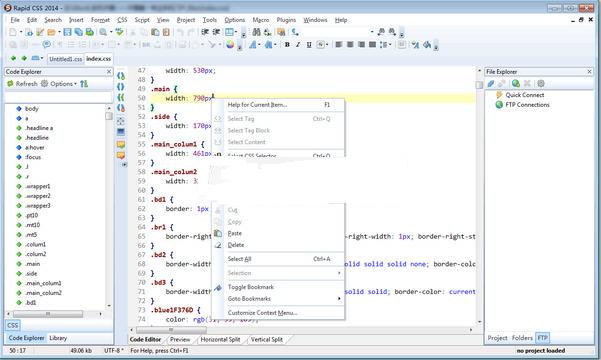Open the Plugins menu
This screenshot has height=360, width=601.
tap(286, 20)
